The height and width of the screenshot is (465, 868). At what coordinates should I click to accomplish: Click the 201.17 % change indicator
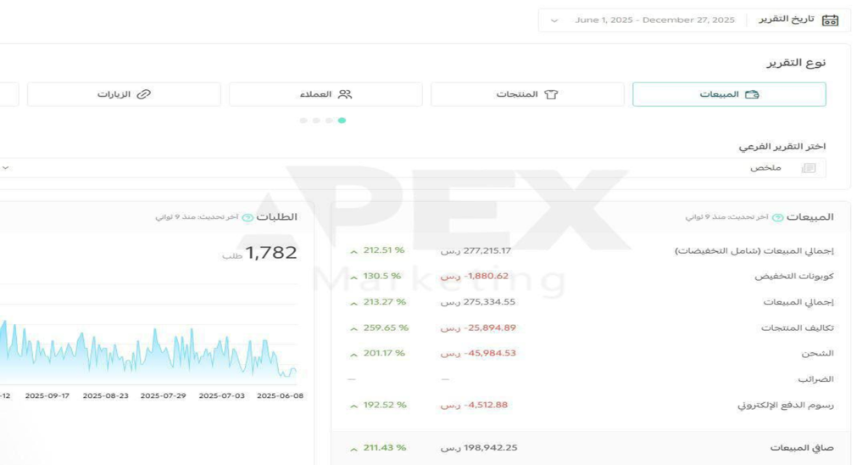point(377,354)
